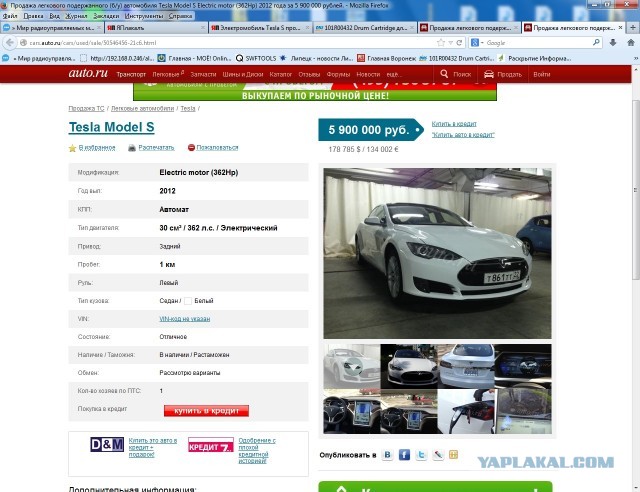640x492 pixels.
Task: Click the VIN-код не указан link
Action: pyautogui.click(x=184, y=319)
